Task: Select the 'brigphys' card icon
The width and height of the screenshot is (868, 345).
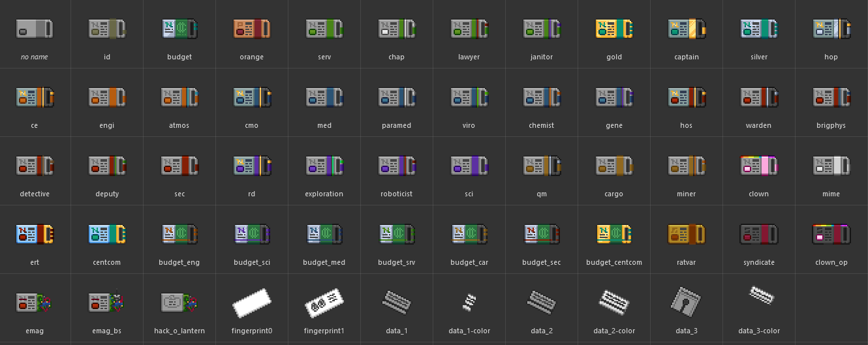Action: coord(831,97)
